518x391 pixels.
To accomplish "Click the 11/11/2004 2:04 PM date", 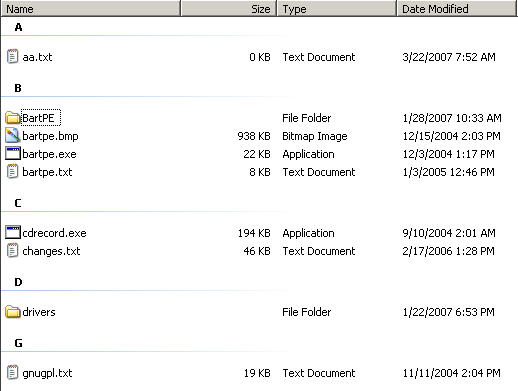I will [451, 373].
